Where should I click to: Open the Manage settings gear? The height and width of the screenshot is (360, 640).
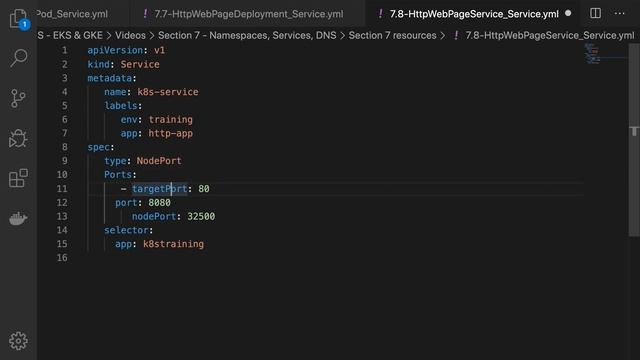pyautogui.click(x=18, y=340)
